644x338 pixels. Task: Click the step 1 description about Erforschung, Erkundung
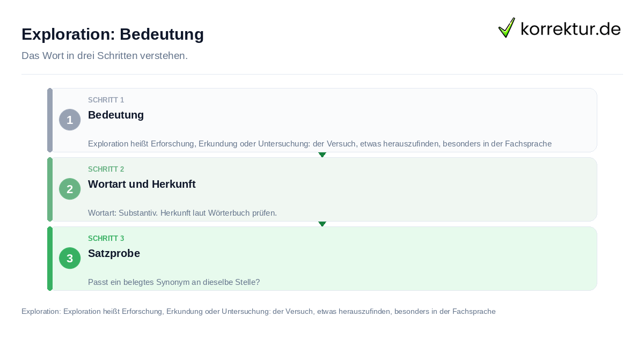click(320, 144)
